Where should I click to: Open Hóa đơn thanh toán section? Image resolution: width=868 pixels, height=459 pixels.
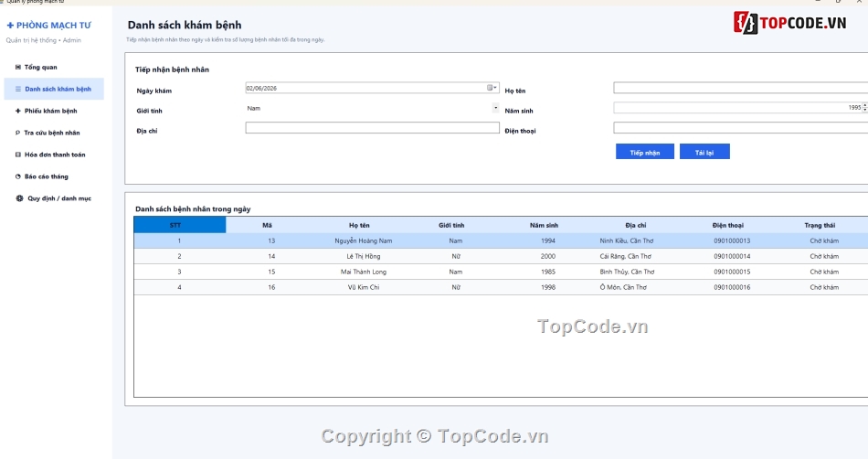(x=54, y=155)
